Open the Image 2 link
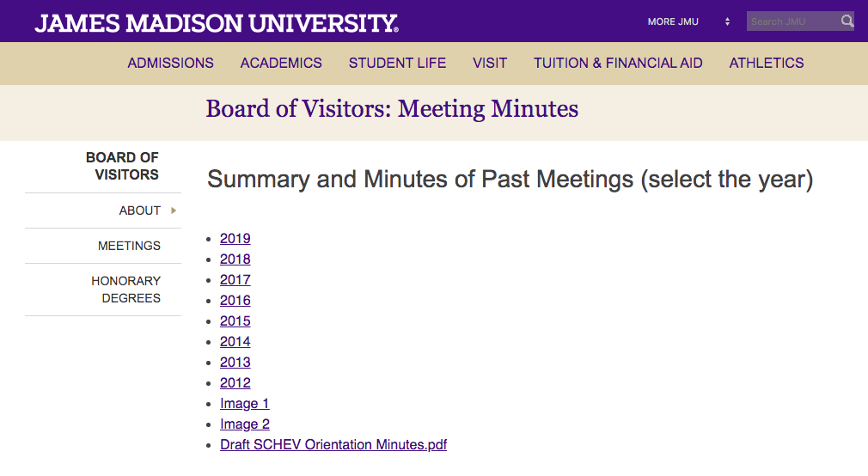868x476 pixels. point(245,424)
